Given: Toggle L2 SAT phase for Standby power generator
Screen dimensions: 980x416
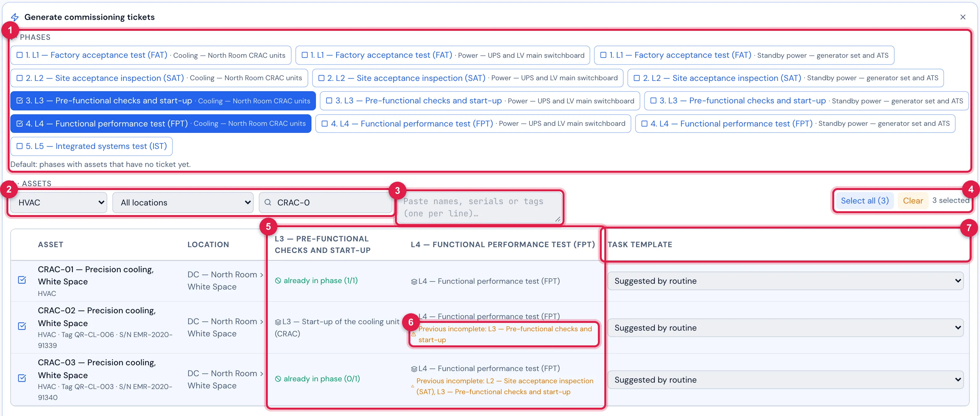Looking at the screenshot, I should coord(786,78).
